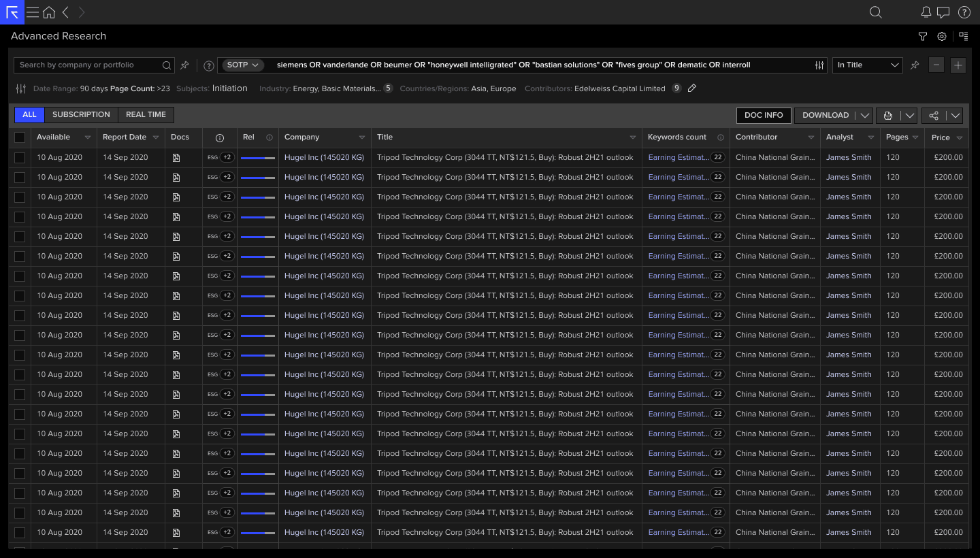Click the Subjects Initiation filter

(212, 88)
